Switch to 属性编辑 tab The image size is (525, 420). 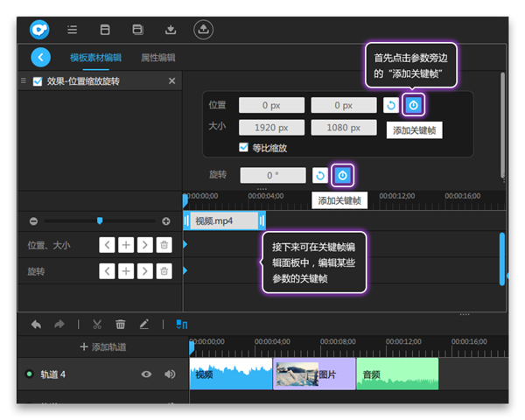click(x=158, y=58)
